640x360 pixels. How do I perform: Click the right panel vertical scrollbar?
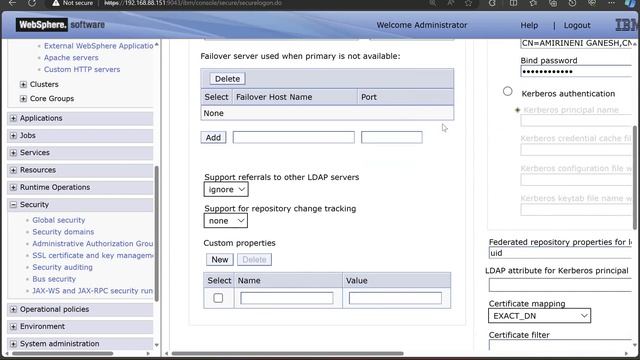(635, 177)
